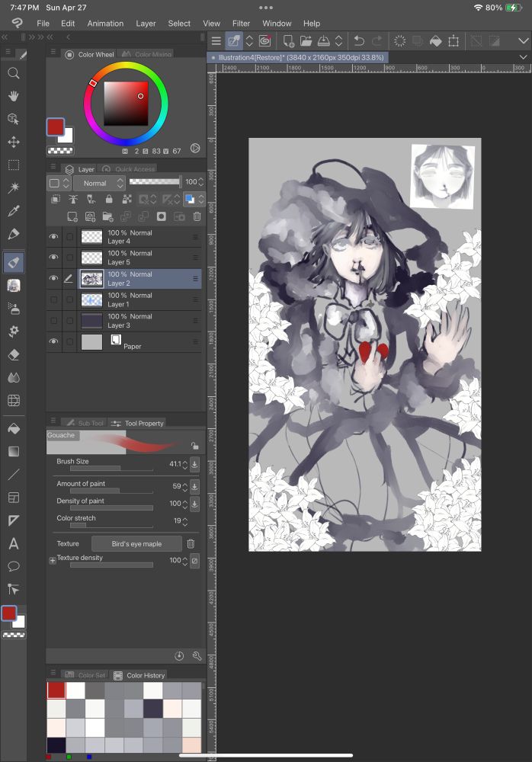The image size is (532, 762).
Task: Open canvas tab list dropdown arrow
Action: coord(524,57)
